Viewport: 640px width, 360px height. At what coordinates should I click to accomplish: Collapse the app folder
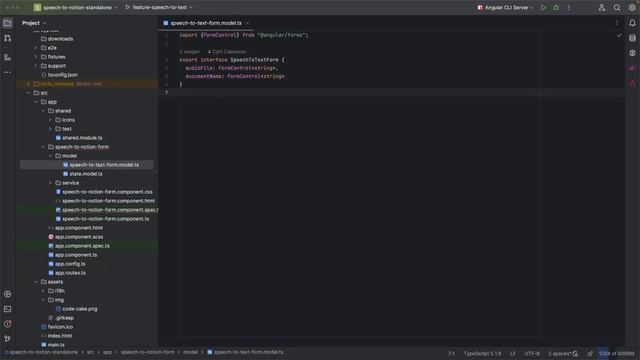pos(36,102)
